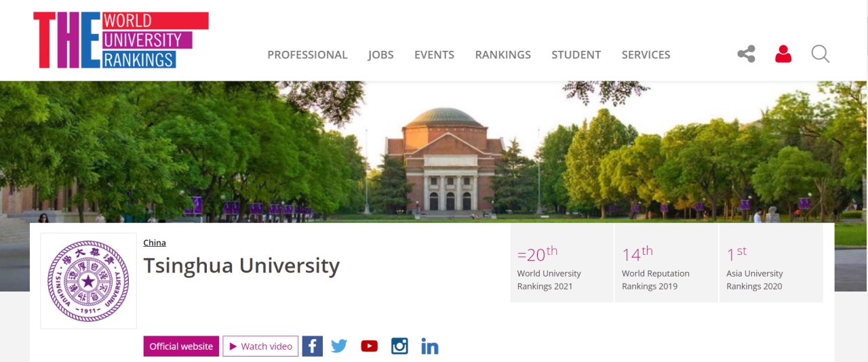Open the LinkedIn icon
This screenshot has width=868, height=362.
pyautogui.click(x=430, y=346)
